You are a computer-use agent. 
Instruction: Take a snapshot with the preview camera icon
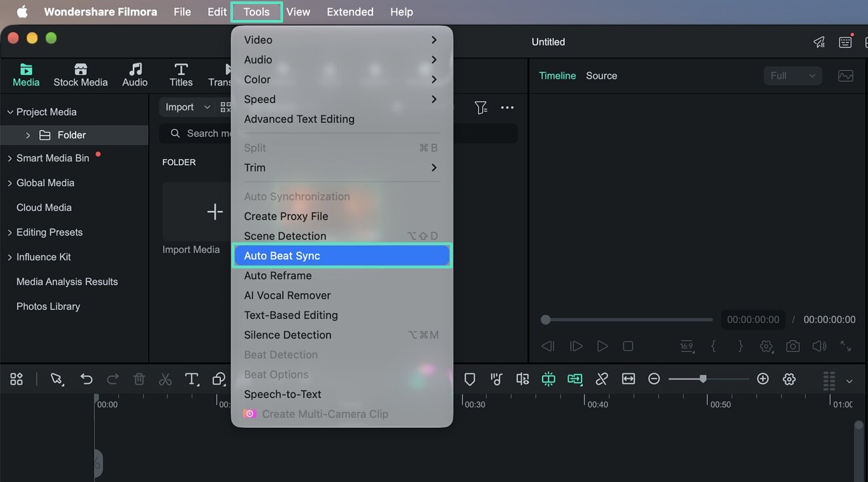(x=793, y=346)
